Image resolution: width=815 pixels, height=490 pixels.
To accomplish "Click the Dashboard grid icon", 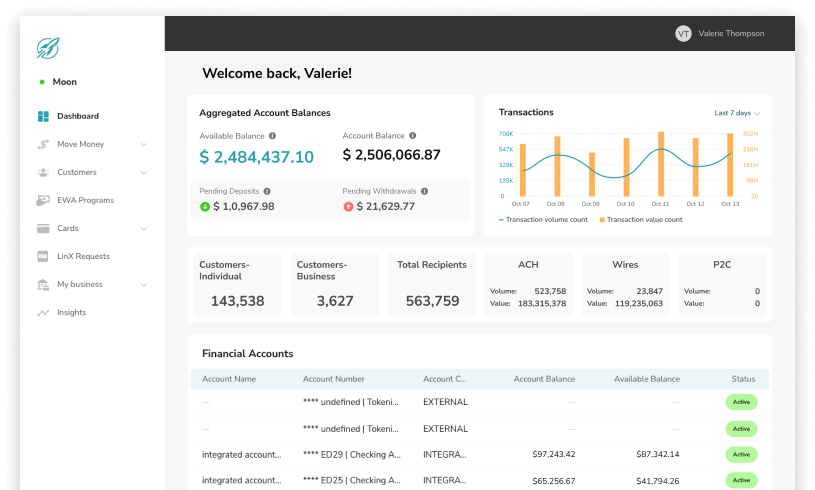I will click(x=43, y=116).
